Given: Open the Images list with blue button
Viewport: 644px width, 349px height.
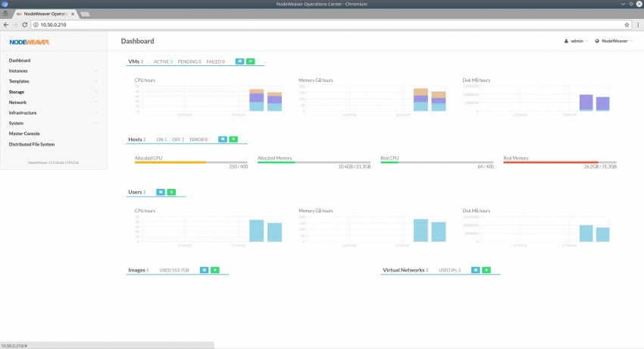Looking at the screenshot, I should point(204,269).
